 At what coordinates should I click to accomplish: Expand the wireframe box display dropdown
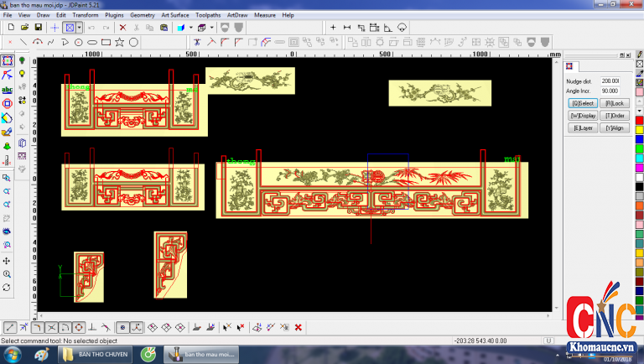(x=211, y=28)
